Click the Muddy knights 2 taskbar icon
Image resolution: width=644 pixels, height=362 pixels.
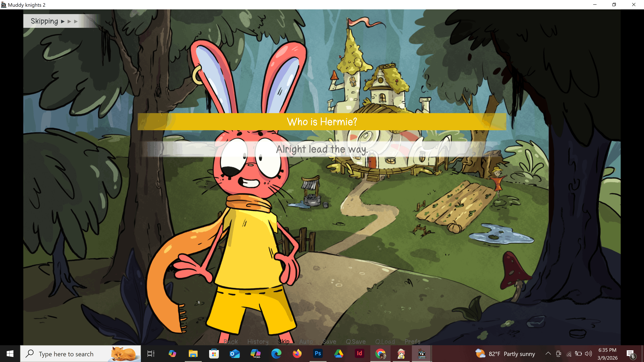(x=422, y=354)
